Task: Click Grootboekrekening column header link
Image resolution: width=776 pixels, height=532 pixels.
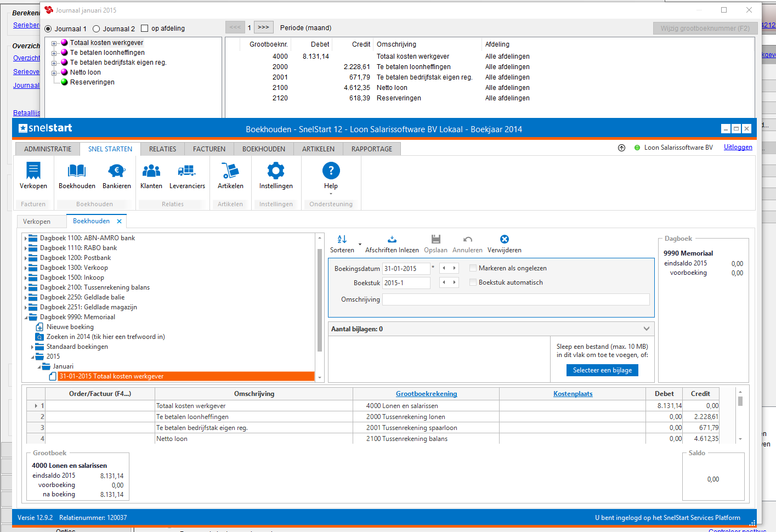Action: coord(426,394)
